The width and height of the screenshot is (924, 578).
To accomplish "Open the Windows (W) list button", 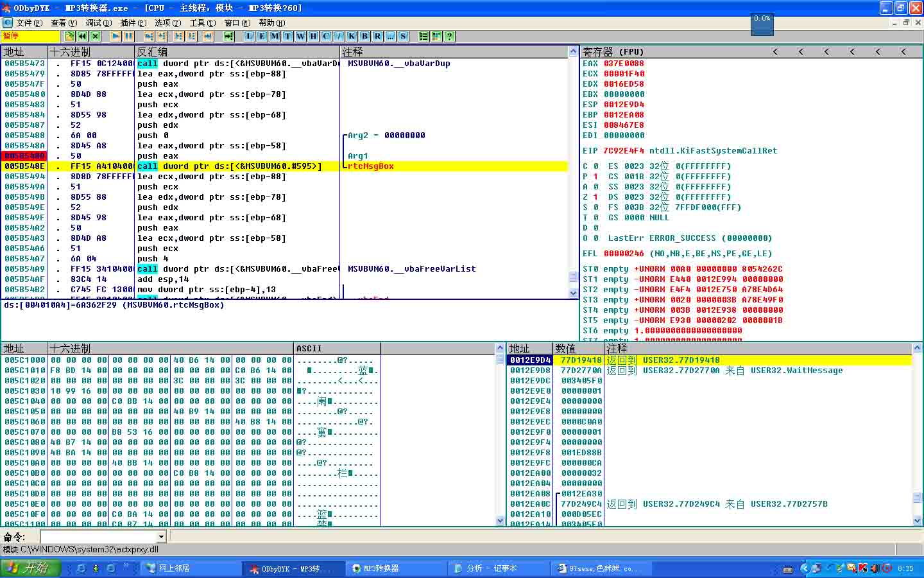I will (300, 37).
